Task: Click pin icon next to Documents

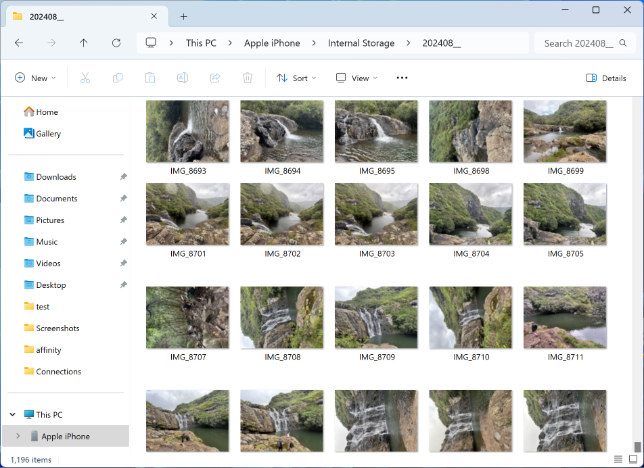Action: coord(123,198)
